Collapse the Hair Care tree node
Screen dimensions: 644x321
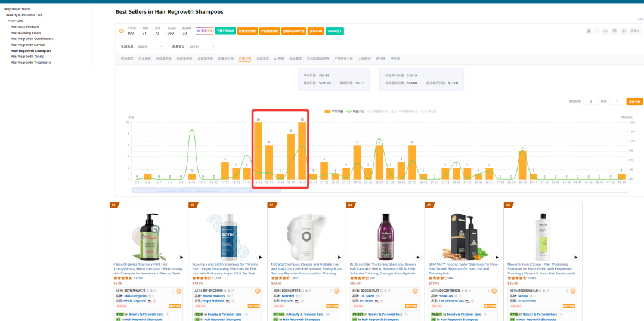click(x=16, y=20)
